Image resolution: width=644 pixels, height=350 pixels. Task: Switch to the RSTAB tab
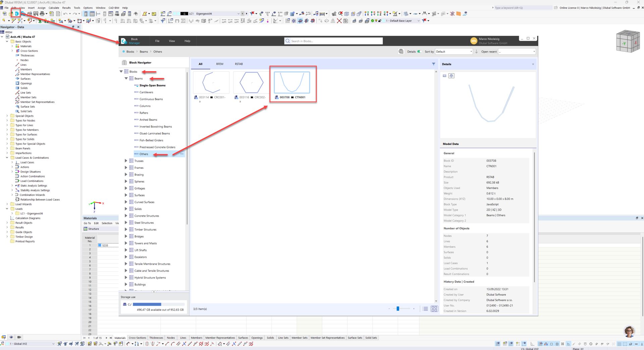[238, 64]
